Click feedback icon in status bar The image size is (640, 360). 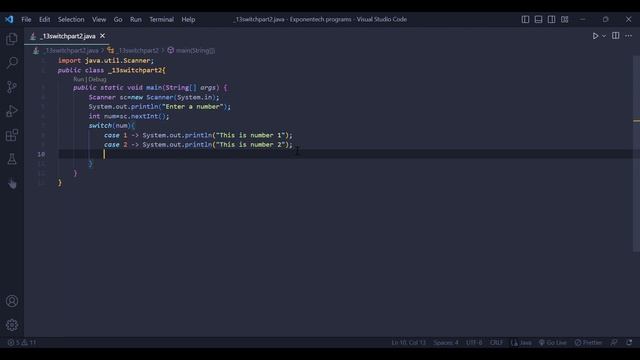coord(614,342)
